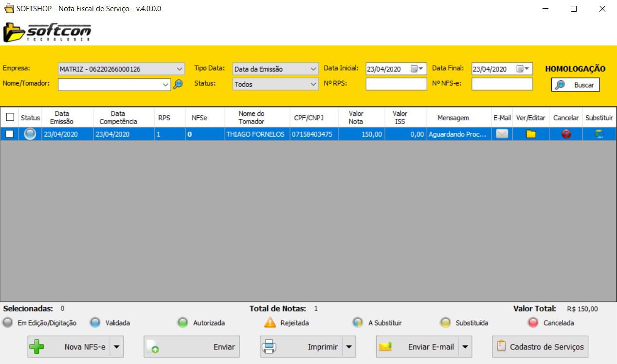
Task: Click the Nº RPS input field
Action: point(396,84)
